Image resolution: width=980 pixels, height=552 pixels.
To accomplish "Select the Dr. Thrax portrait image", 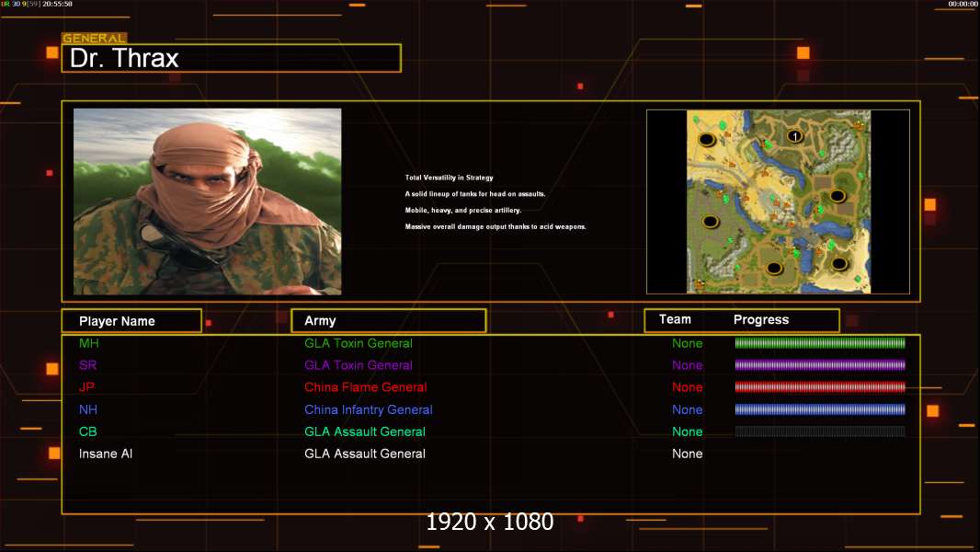I will [x=208, y=201].
